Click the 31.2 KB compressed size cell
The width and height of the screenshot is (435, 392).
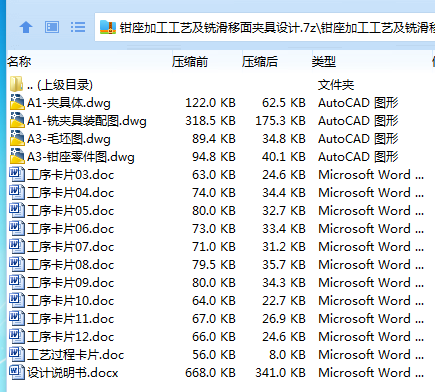point(284,247)
